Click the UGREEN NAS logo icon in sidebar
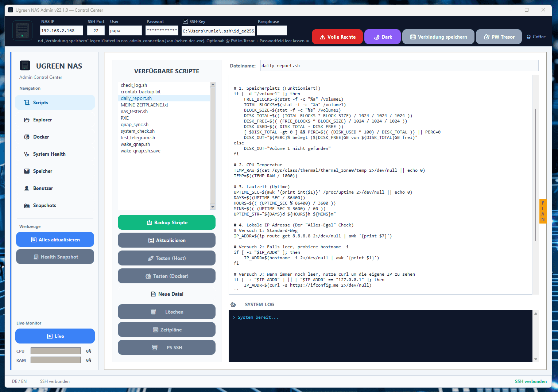Screen dimensions: 558x392 click(25, 66)
